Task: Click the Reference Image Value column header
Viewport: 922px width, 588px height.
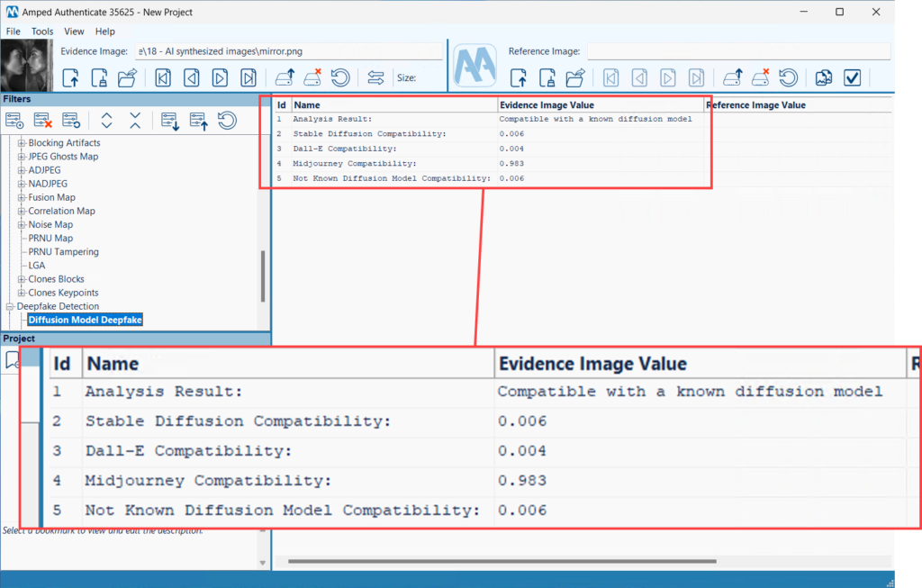Action: 798,104
